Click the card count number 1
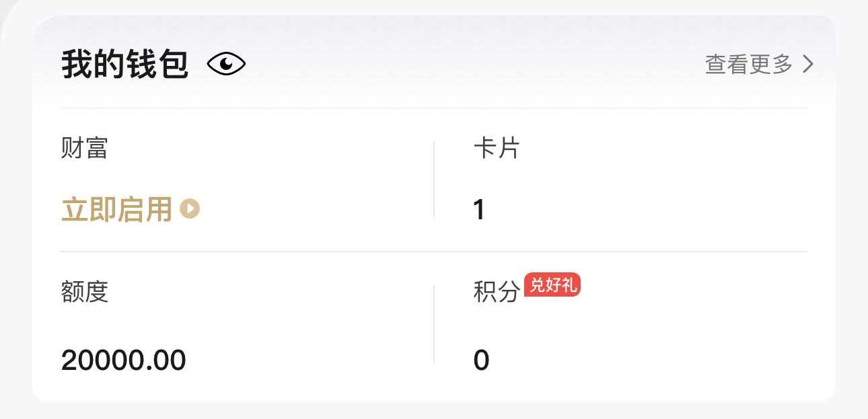The width and height of the screenshot is (868, 419). pos(479,210)
